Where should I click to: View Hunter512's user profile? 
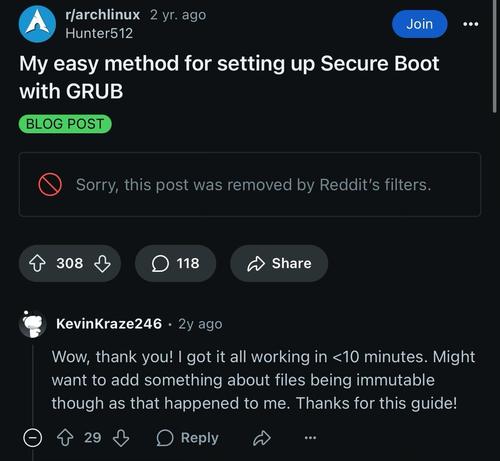(99, 33)
